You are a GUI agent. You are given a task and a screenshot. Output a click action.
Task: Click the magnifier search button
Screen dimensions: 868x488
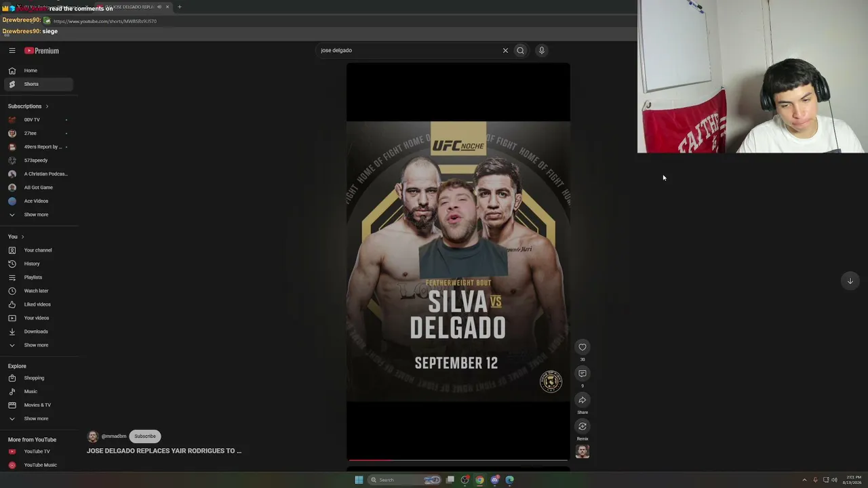point(521,50)
